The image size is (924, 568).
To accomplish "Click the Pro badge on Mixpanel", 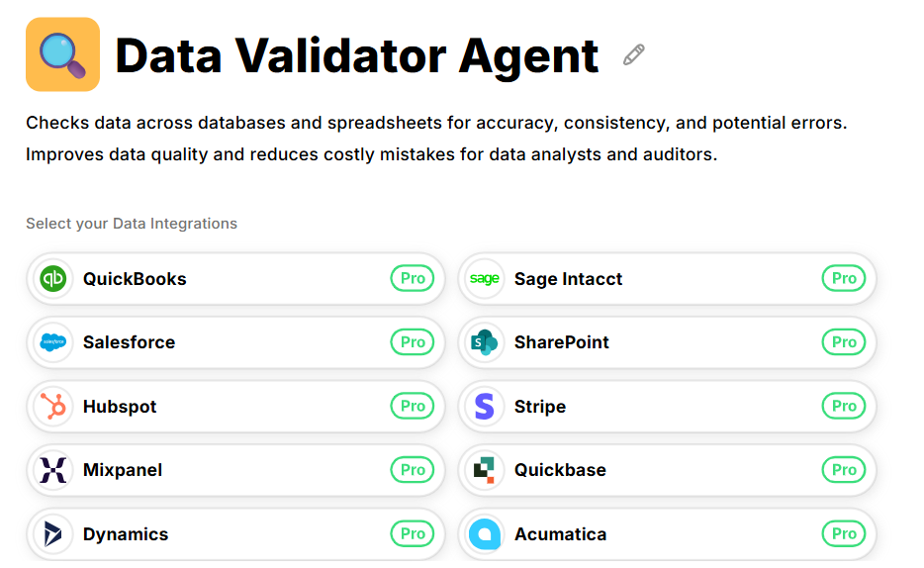I will pyautogui.click(x=413, y=470).
